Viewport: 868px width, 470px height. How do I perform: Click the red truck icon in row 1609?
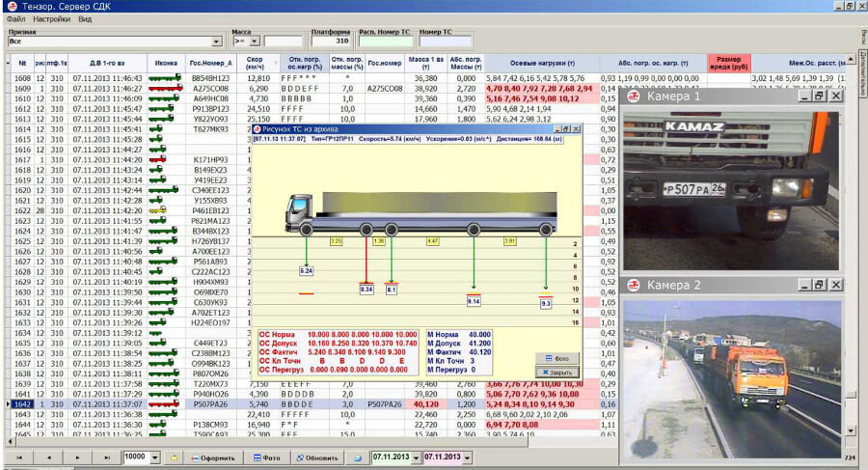click(165, 88)
